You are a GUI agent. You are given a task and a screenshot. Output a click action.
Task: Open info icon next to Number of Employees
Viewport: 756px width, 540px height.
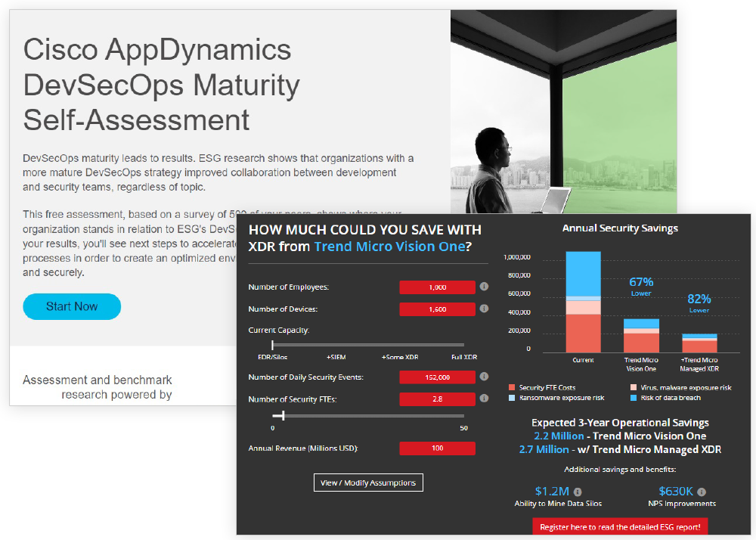point(484,287)
